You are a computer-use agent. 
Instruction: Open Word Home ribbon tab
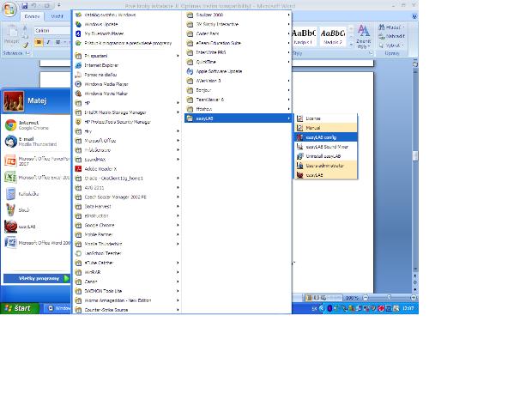[32, 16]
